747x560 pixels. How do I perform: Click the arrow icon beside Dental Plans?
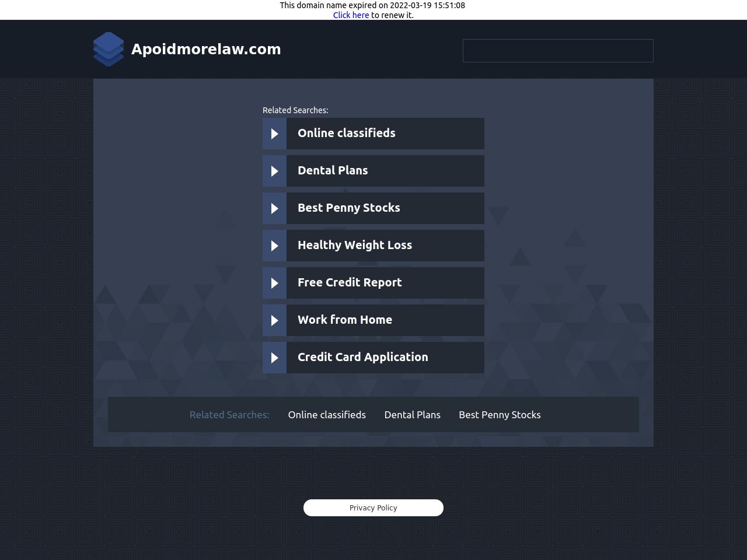click(x=274, y=171)
